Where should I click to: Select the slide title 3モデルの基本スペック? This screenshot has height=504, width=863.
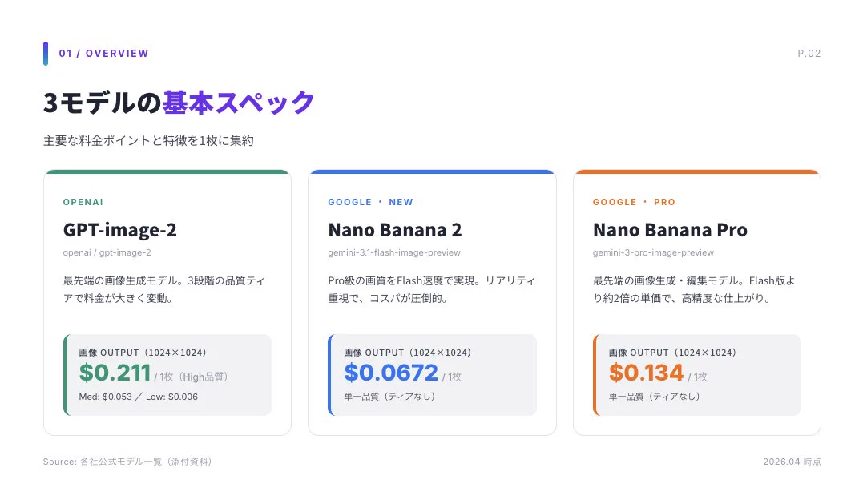pyautogui.click(x=179, y=103)
